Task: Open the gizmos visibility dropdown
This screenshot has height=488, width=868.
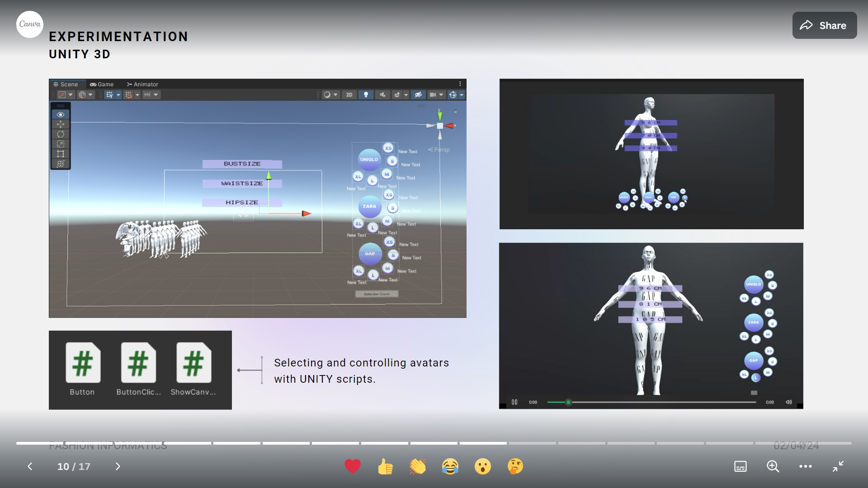Action: pyautogui.click(x=462, y=95)
